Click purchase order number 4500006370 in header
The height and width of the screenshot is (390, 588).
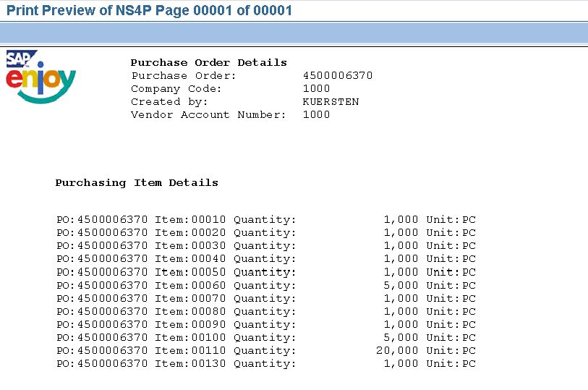338,76
